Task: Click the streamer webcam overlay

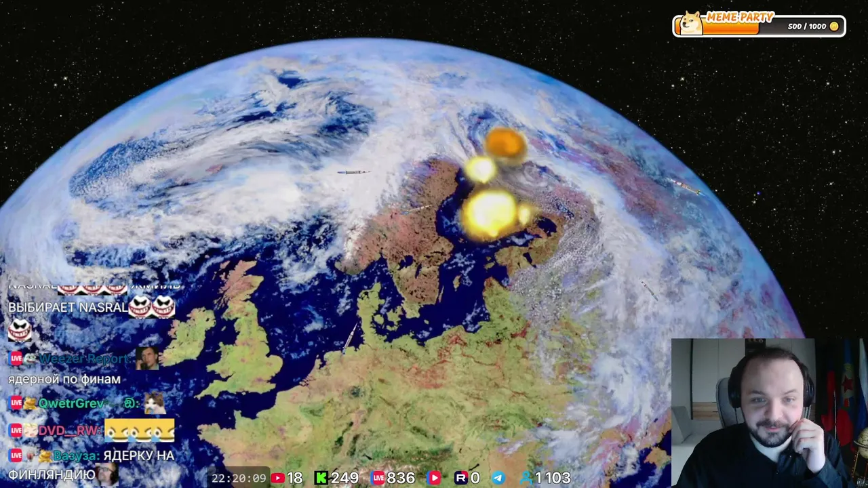Action: click(769, 413)
